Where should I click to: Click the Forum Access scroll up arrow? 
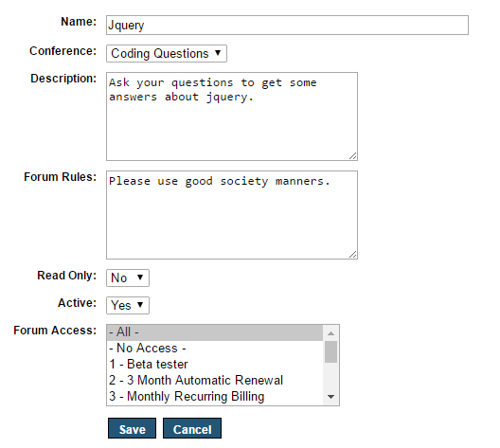(331, 333)
